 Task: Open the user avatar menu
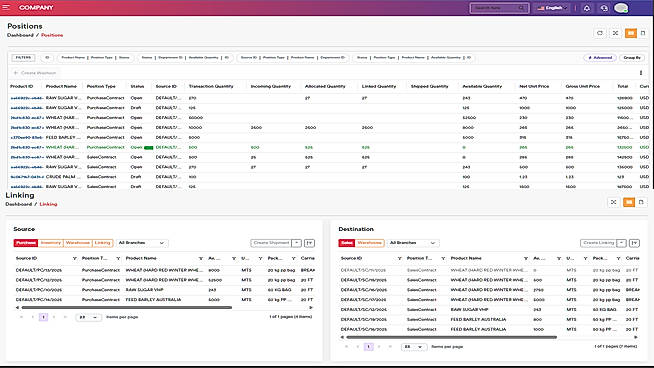pos(621,8)
